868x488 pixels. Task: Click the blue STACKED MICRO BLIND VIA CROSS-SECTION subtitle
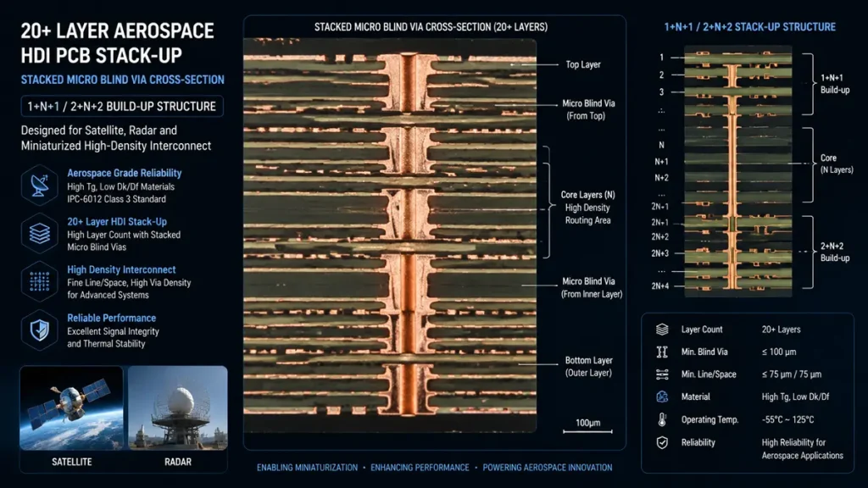tap(122, 80)
